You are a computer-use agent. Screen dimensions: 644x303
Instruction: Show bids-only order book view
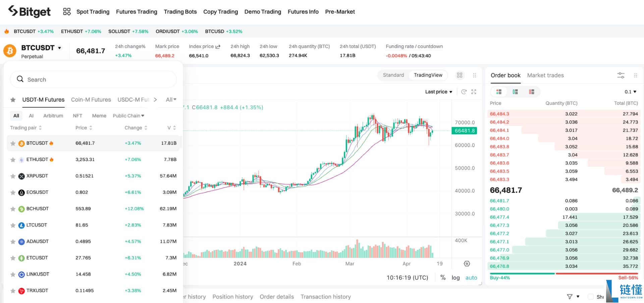click(515, 92)
